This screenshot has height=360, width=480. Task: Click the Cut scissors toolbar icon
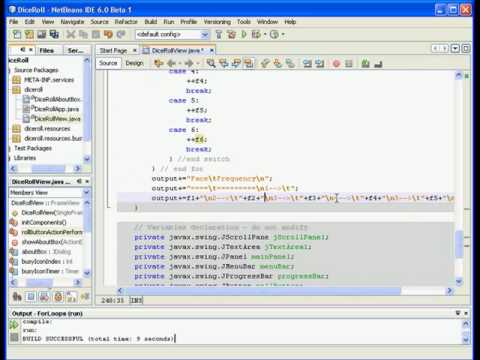coord(70,34)
